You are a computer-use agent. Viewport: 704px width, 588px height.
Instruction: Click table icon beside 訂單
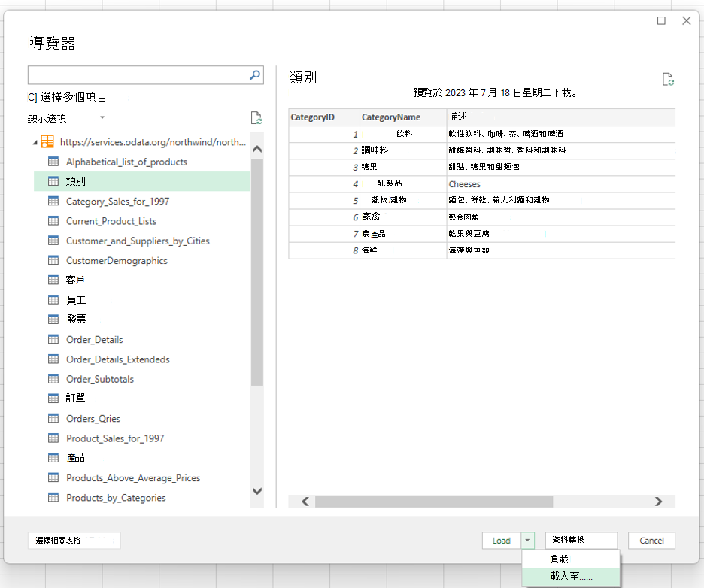[53, 398]
